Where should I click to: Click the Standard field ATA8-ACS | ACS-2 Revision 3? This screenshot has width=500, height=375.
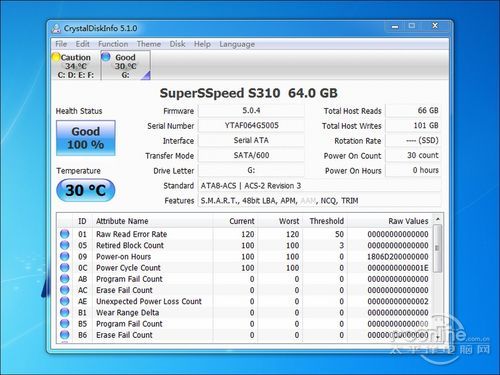(320, 186)
